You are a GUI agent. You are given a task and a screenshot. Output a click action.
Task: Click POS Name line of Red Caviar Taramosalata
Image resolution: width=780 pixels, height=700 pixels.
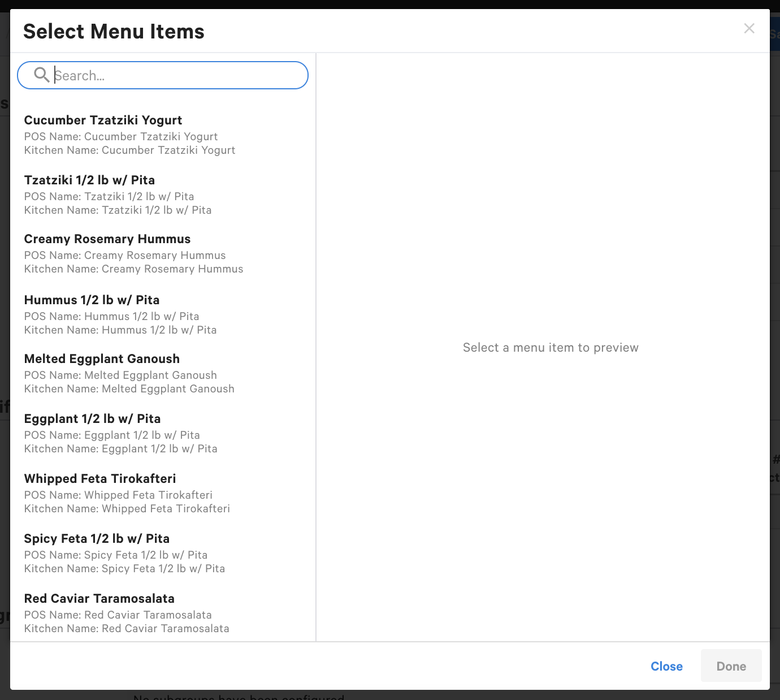[x=118, y=615]
